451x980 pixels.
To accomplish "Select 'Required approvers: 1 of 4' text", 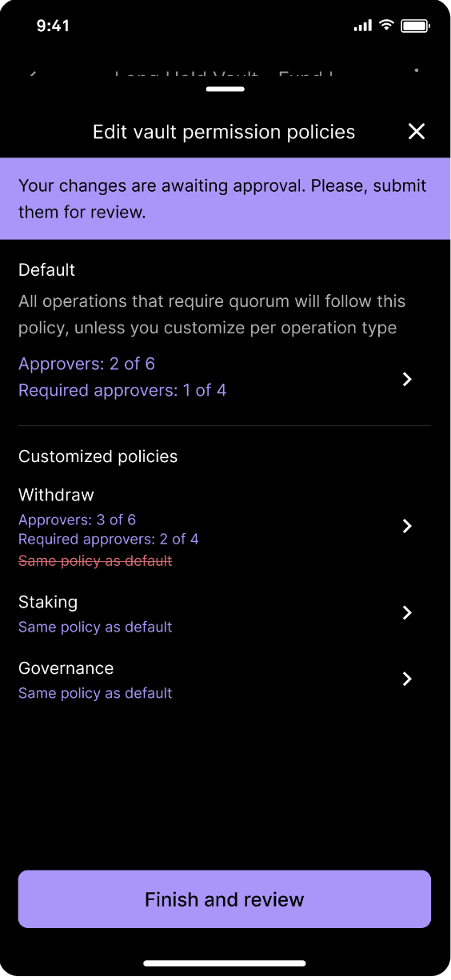I will point(122,391).
